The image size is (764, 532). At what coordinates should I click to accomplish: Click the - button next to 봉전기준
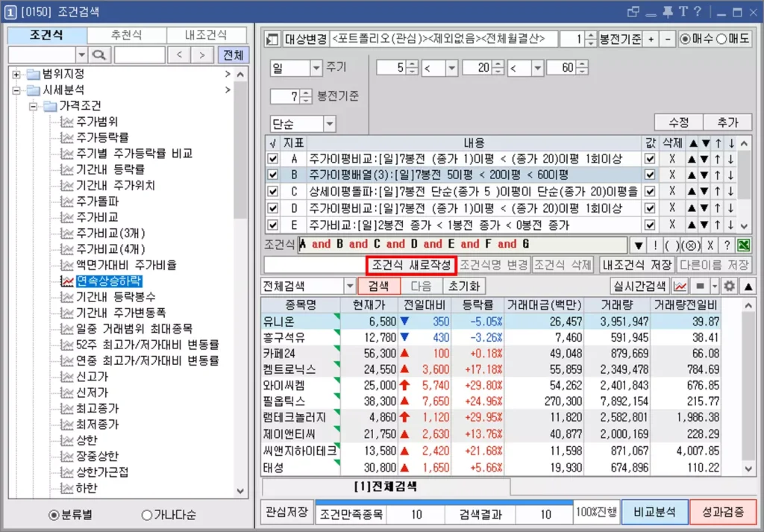click(x=667, y=40)
